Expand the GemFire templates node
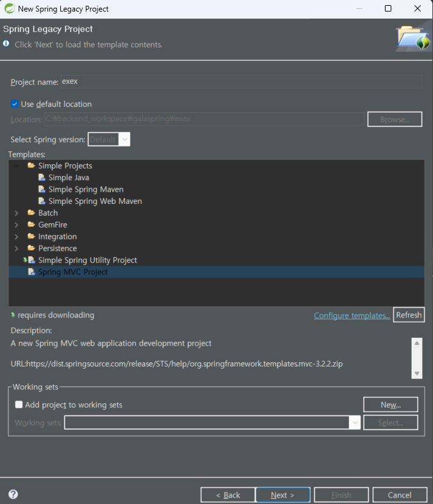Viewport: 433px width, 504px height. (17, 224)
